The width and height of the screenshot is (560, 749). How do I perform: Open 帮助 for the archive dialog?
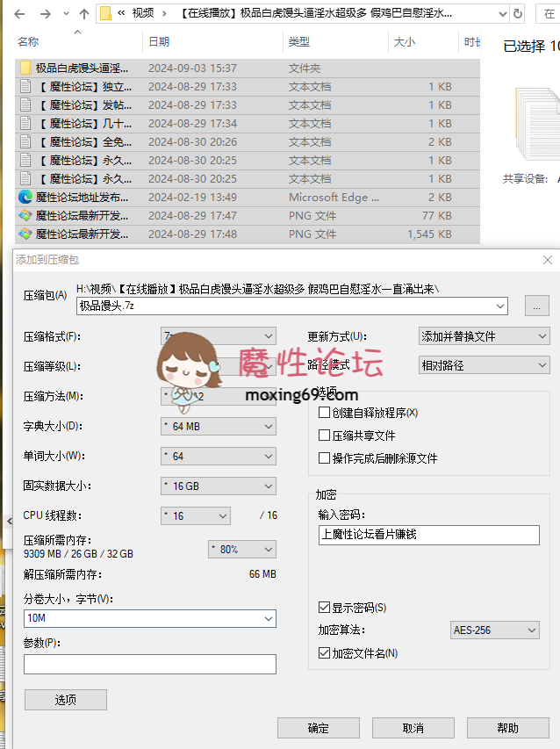(507, 728)
